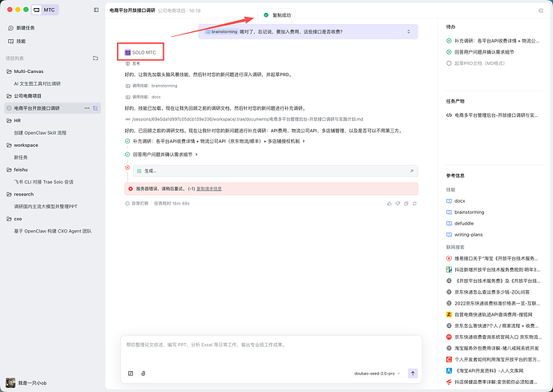Click todo item 回答用户问题并确认需求细节

point(480,52)
